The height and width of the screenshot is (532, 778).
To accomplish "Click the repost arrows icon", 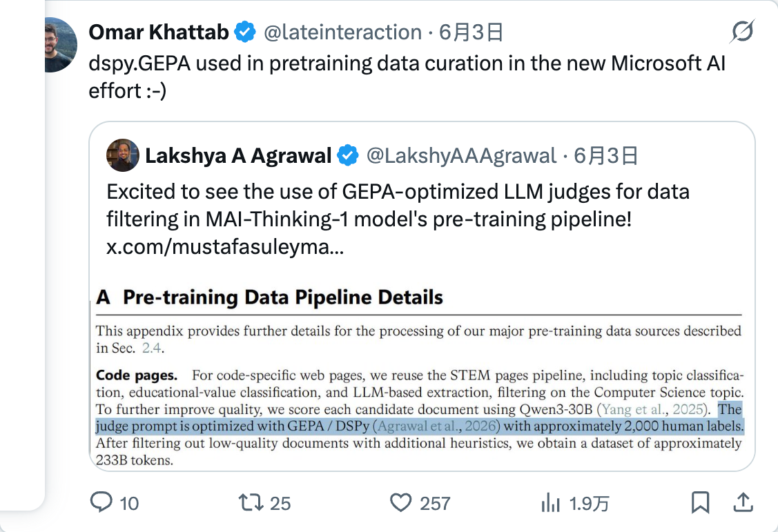I will pos(251,502).
